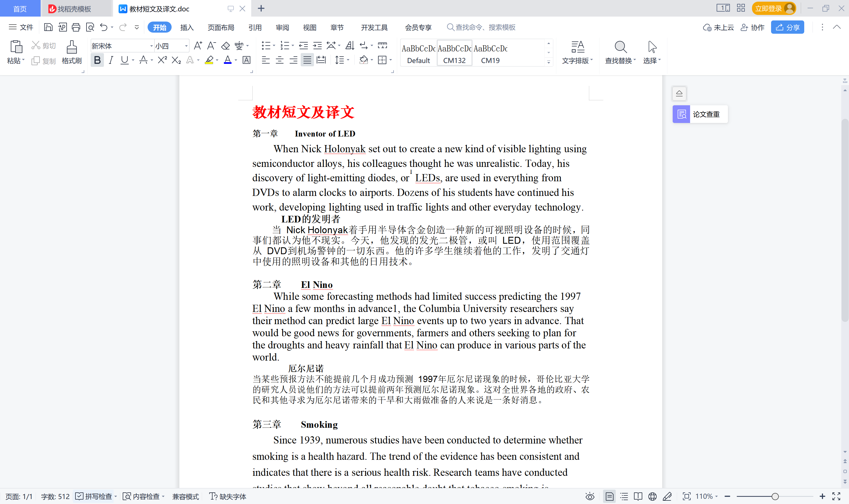Toggle eye protection mode icon in status bar

(590, 497)
